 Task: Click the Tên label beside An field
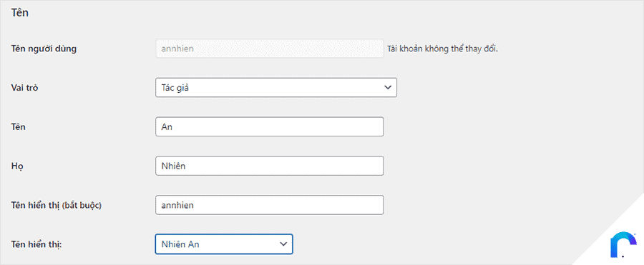19,126
